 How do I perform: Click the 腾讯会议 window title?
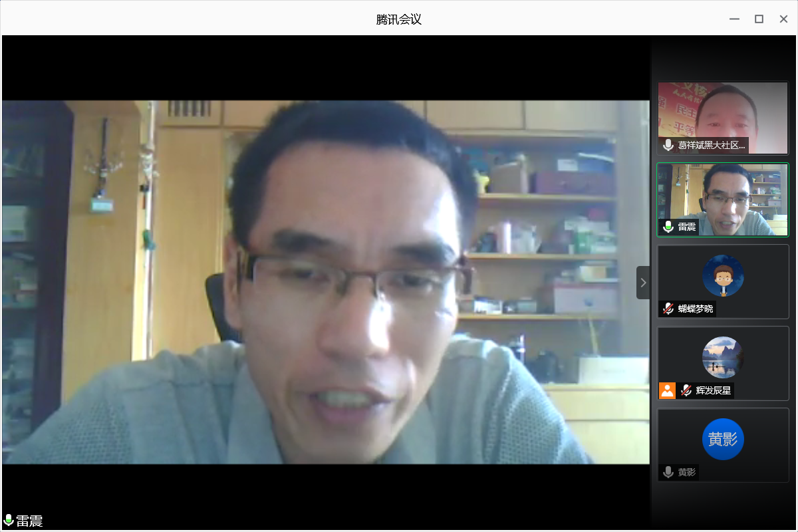coord(398,19)
